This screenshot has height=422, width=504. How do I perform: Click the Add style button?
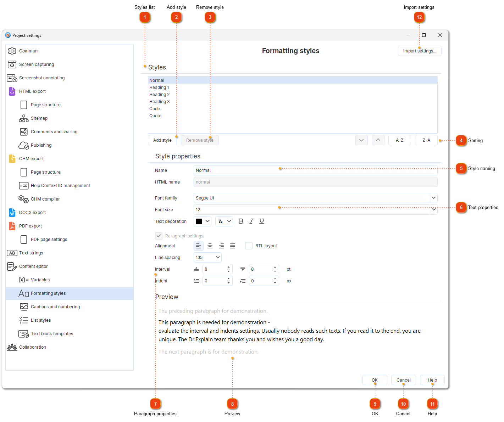[162, 140]
